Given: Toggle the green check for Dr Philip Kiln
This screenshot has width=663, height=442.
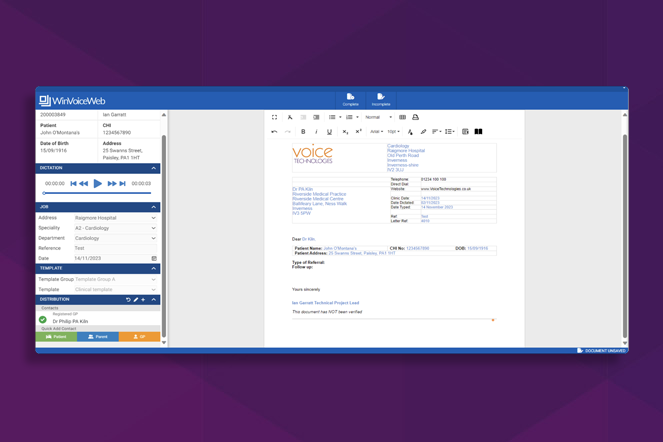Looking at the screenshot, I should pos(43,320).
